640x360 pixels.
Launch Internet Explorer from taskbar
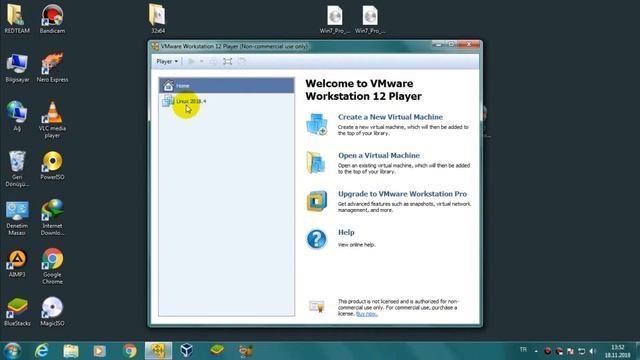[x=42, y=351]
